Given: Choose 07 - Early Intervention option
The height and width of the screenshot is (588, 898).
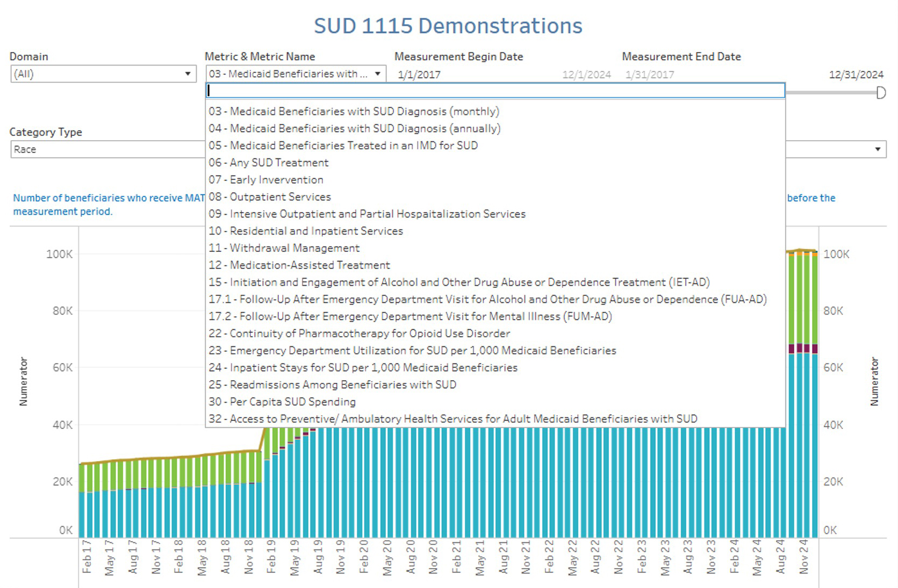Looking at the screenshot, I should click(x=265, y=180).
